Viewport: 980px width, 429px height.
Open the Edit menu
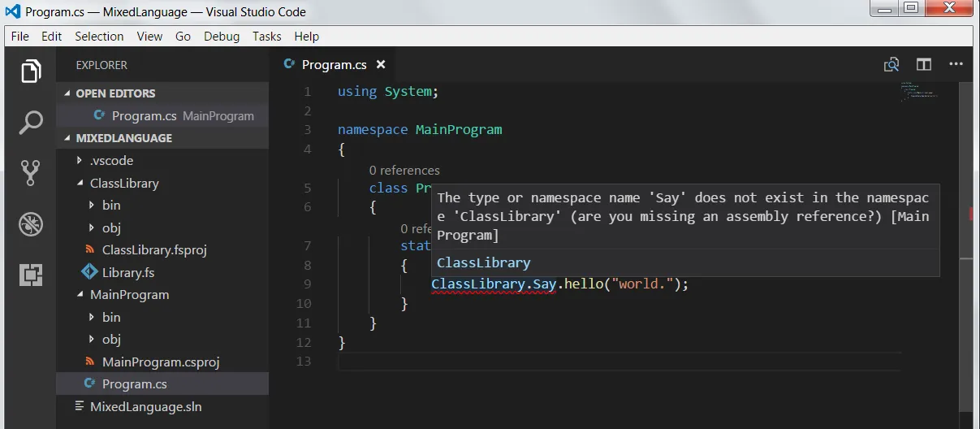52,37
